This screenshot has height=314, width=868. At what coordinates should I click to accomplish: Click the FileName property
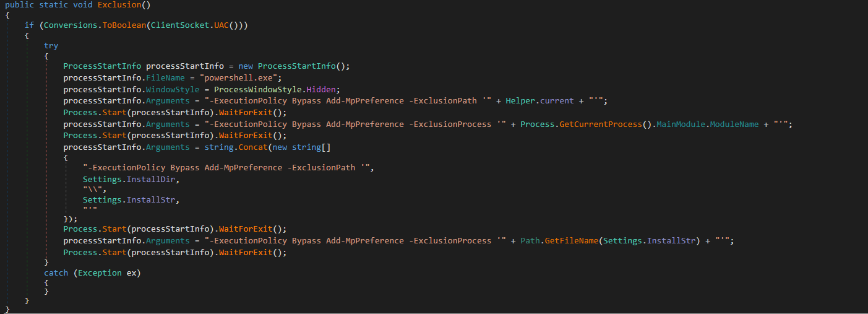(x=166, y=77)
